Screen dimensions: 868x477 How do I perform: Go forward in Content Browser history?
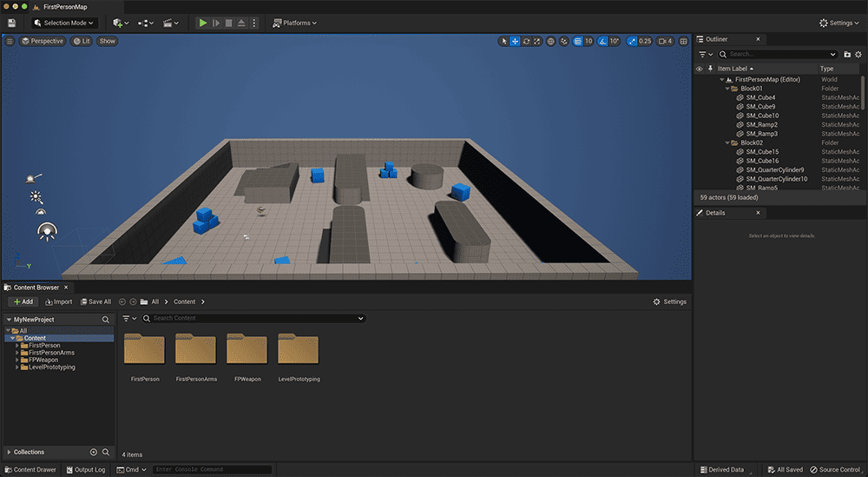tap(133, 302)
